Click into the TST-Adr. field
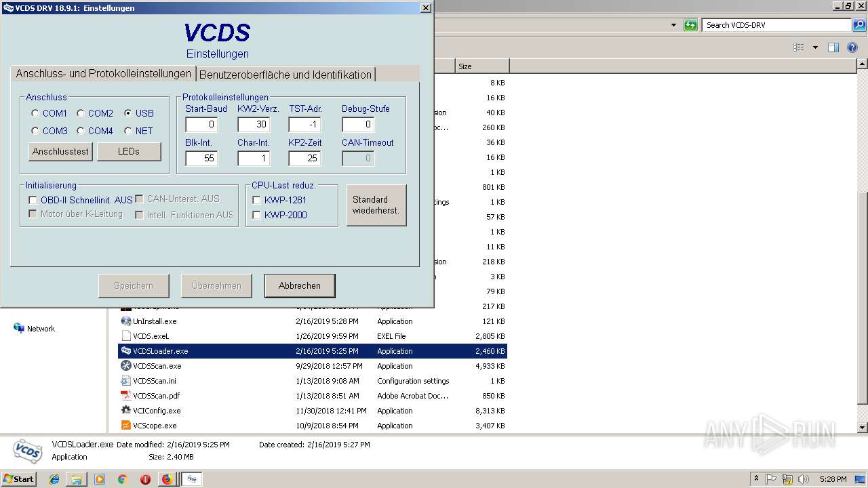This screenshot has height=488, width=868. click(304, 125)
